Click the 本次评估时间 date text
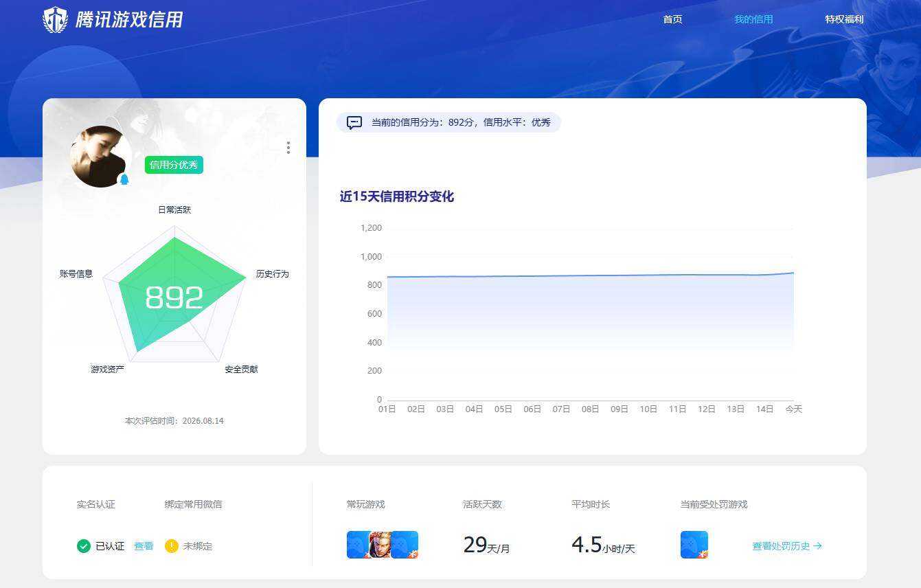The width and height of the screenshot is (921, 588). [x=174, y=420]
